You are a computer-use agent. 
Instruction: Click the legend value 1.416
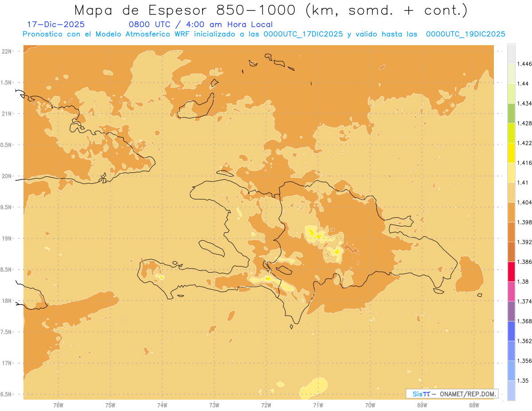524,163
